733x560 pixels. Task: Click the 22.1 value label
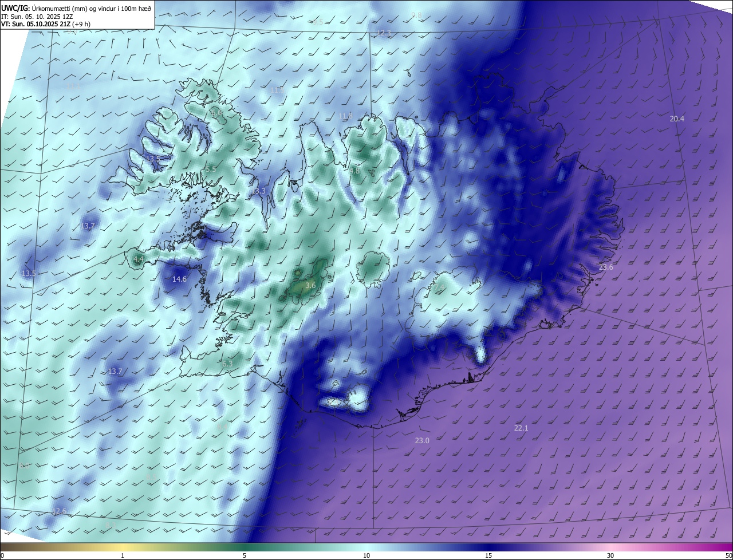(521, 428)
